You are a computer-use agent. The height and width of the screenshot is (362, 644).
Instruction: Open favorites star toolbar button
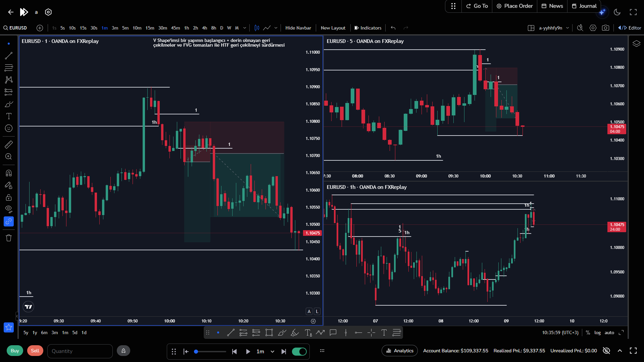[x=9, y=327]
